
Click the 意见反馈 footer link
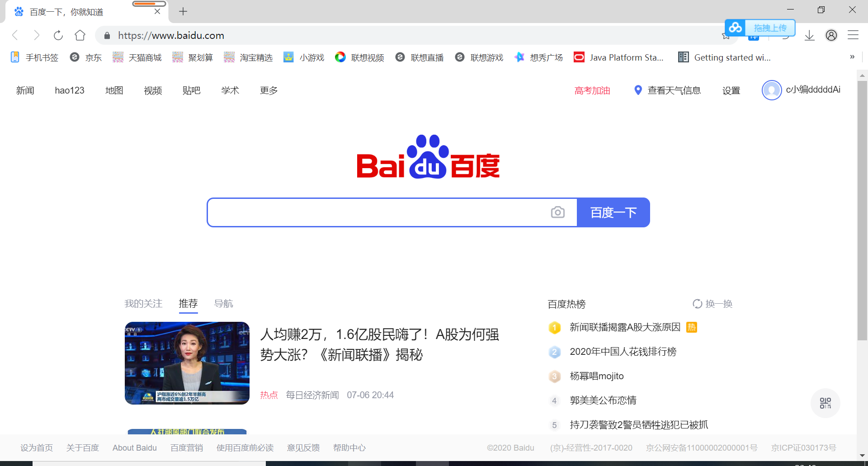(x=303, y=448)
